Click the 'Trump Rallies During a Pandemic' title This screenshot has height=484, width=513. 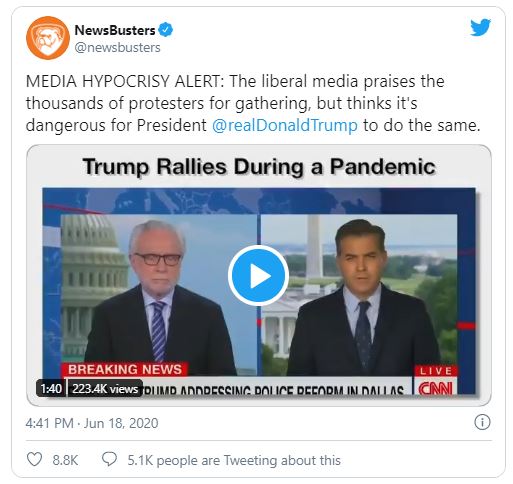coord(259,166)
